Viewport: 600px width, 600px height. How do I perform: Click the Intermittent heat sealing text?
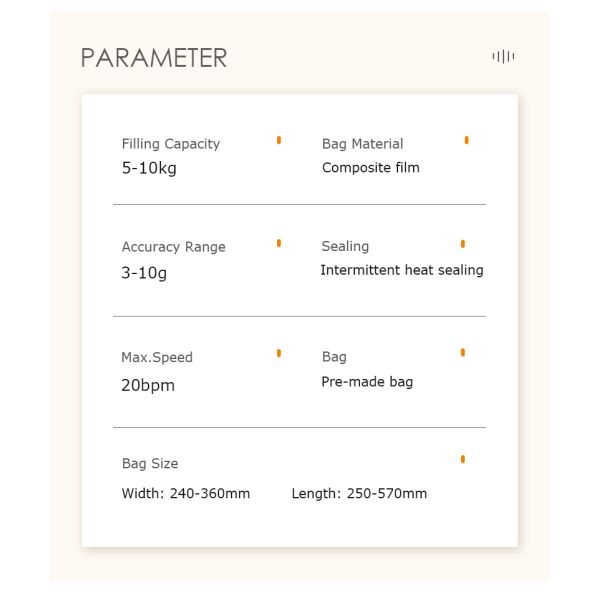401,270
